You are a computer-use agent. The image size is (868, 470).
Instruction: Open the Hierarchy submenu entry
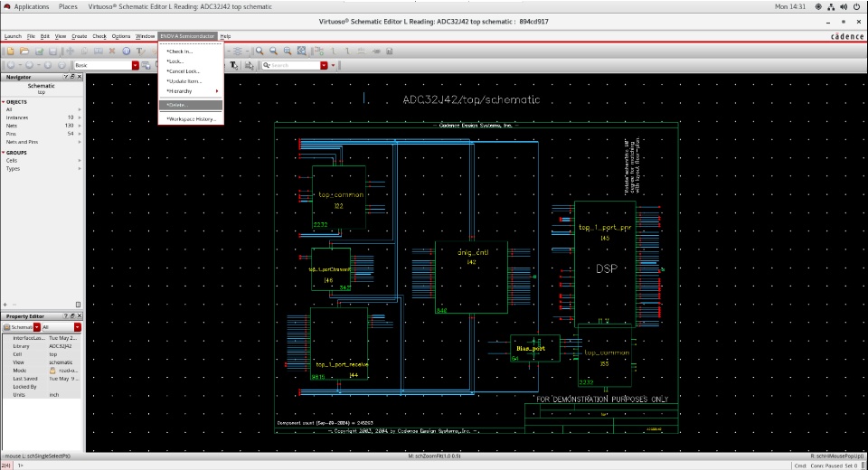tap(191, 90)
